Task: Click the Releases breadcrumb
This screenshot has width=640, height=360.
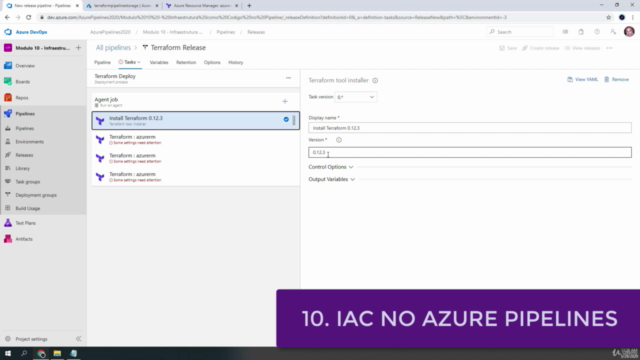Action: click(x=256, y=32)
